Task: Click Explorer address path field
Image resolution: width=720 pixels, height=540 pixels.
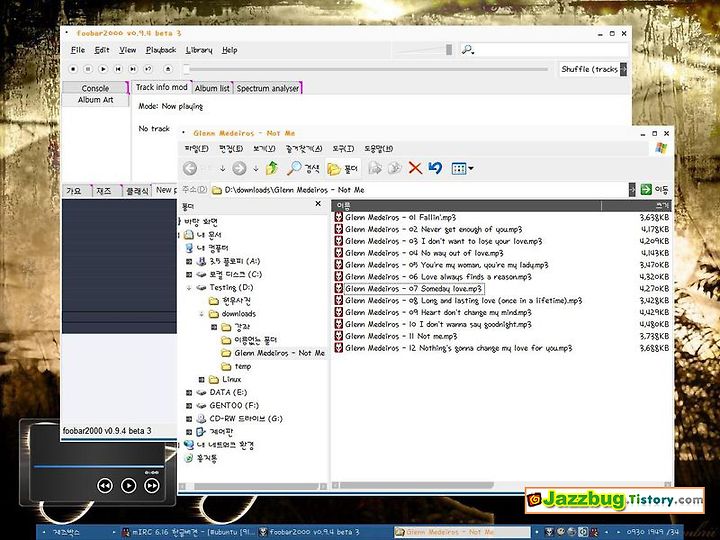Action: point(420,190)
